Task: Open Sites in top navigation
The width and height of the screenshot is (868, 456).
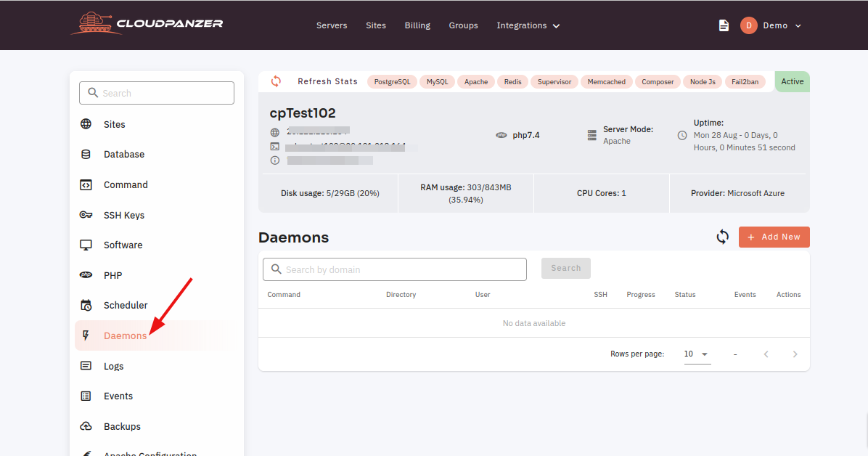Action: click(x=376, y=25)
